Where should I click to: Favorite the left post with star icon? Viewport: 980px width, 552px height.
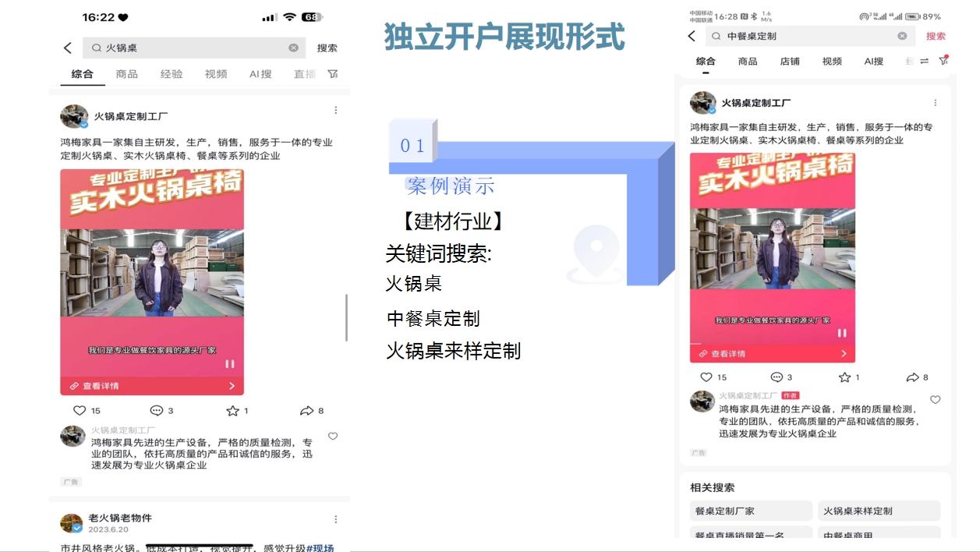[x=232, y=410]
